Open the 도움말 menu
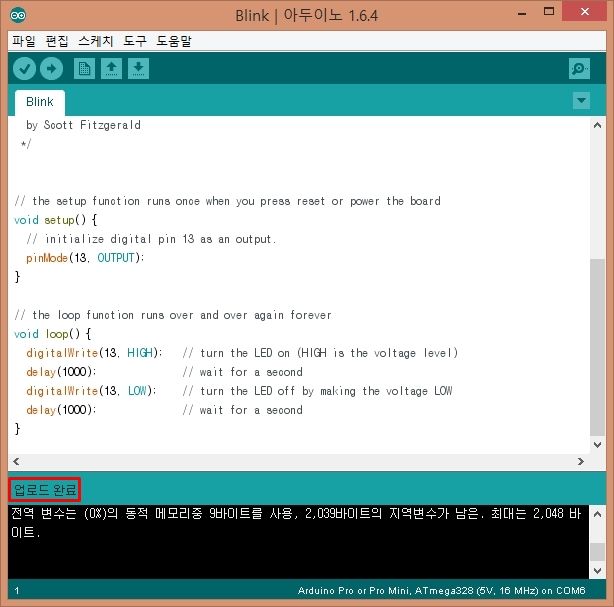 (x=174, y=41)
